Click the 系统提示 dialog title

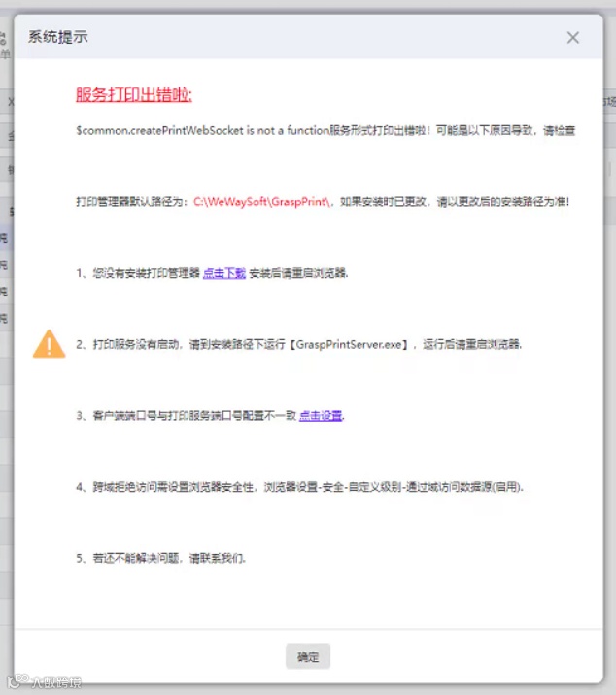click(58, 37)
